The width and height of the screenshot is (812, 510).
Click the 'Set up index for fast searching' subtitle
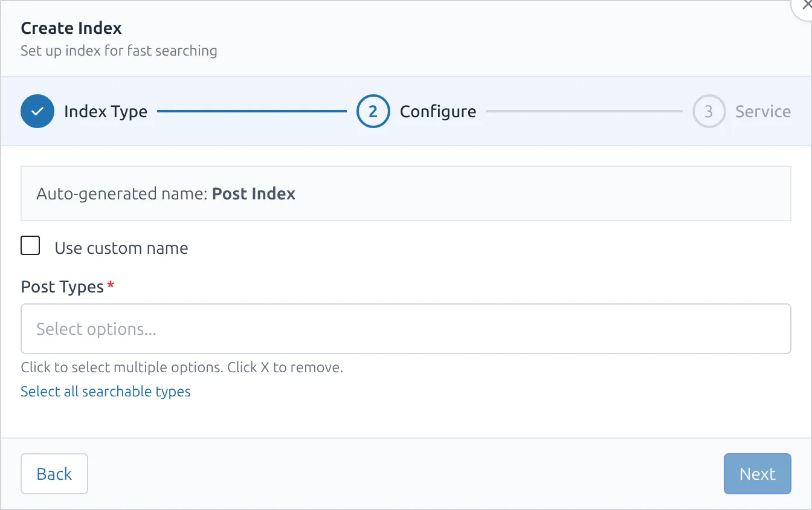click(119, 51)
